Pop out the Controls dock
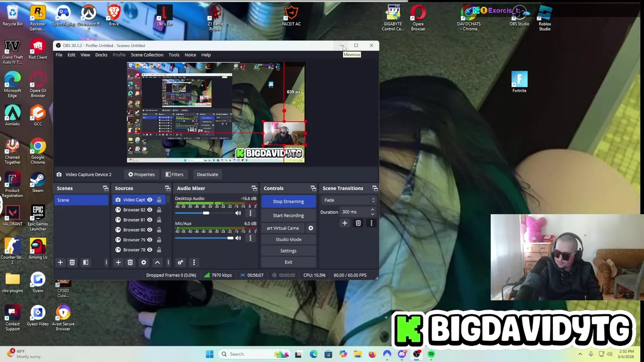The height and width of the screenshot is (362, 644). [x=313, y=188]
